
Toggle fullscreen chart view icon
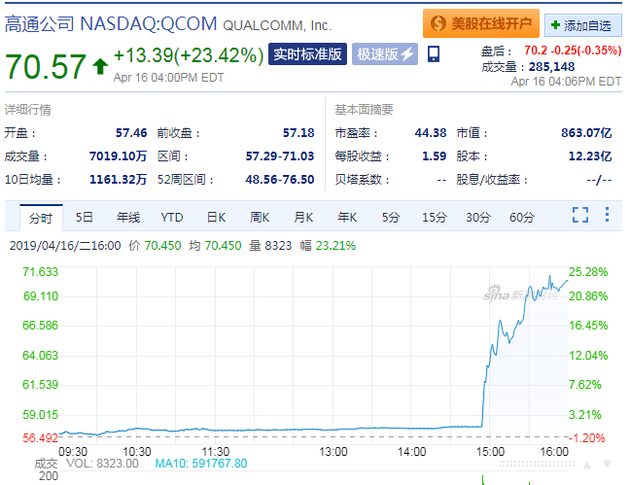click(x=580, y=215)
